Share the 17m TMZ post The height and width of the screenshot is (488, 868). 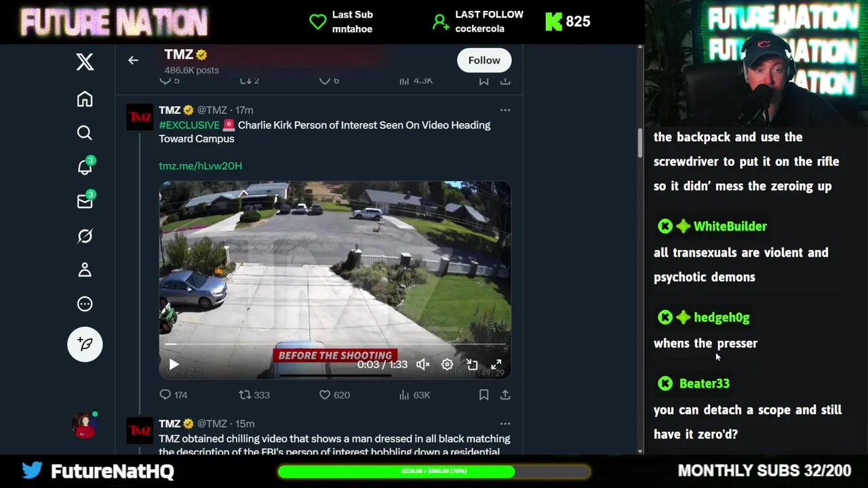(x=505, y=395)
